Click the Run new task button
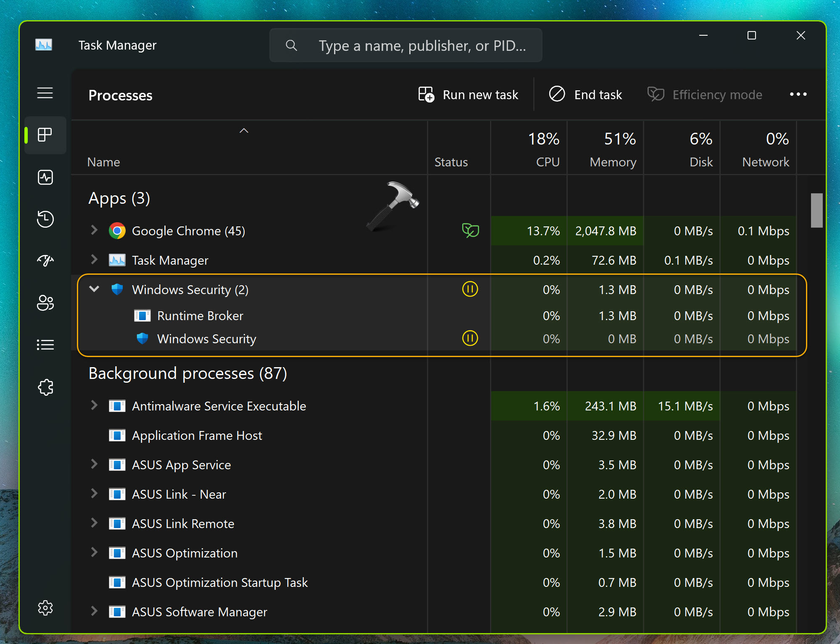Screen dimensions: 840x644 pyautogui.click(x=469, y=95)
